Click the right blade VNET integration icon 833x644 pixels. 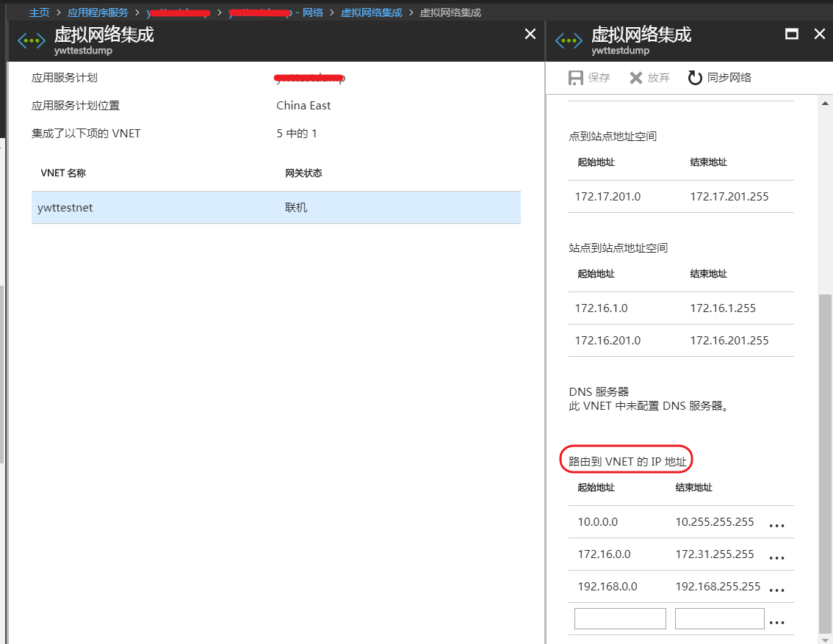click(x=569, y=40)
